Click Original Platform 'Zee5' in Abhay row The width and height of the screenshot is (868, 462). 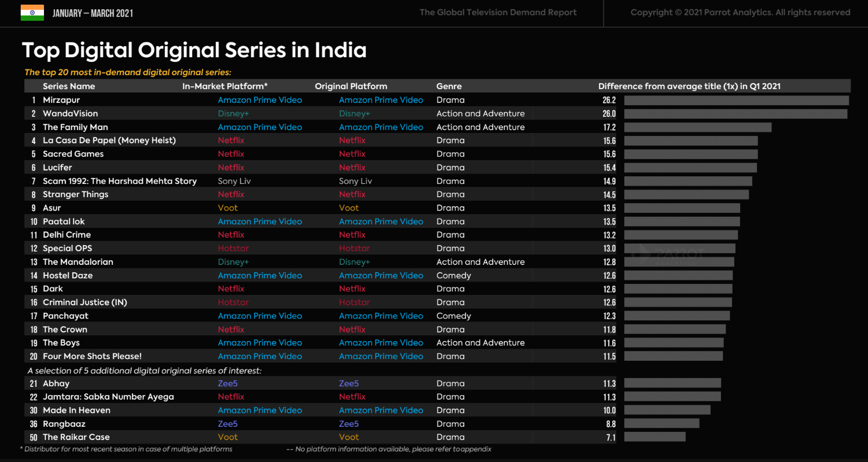tap(349, 383)
